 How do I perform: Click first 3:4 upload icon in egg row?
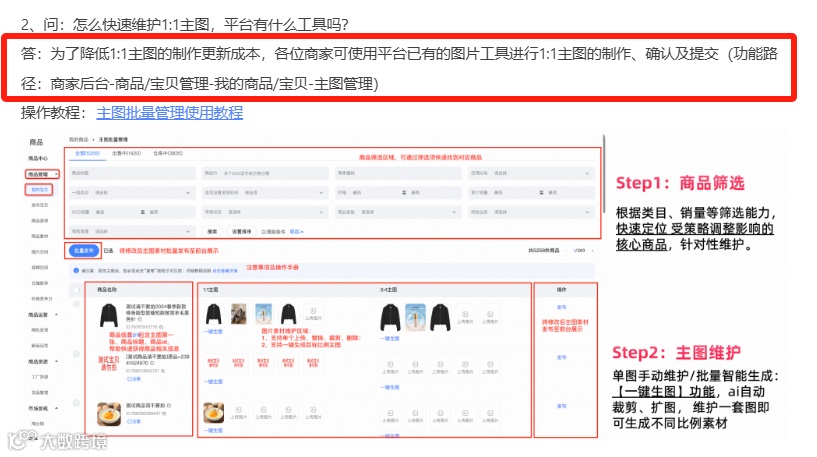pyautogui.click(x=390, y=415)
